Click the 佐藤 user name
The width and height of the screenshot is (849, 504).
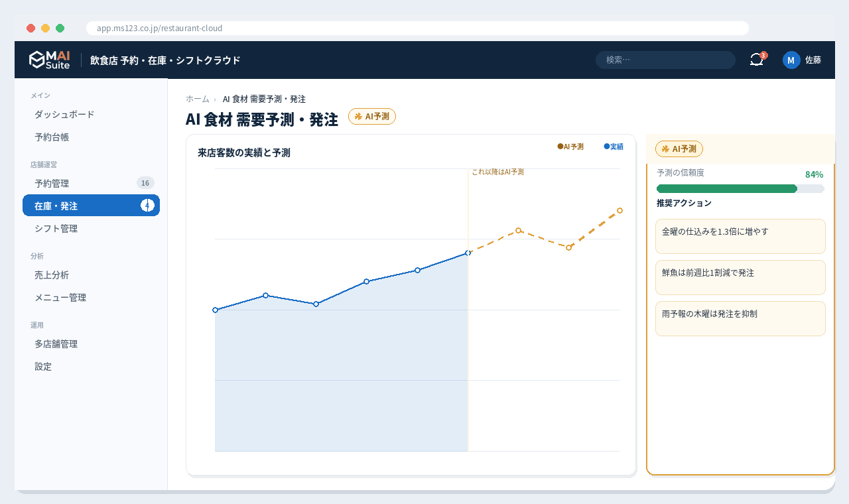(x=813, y=60)
